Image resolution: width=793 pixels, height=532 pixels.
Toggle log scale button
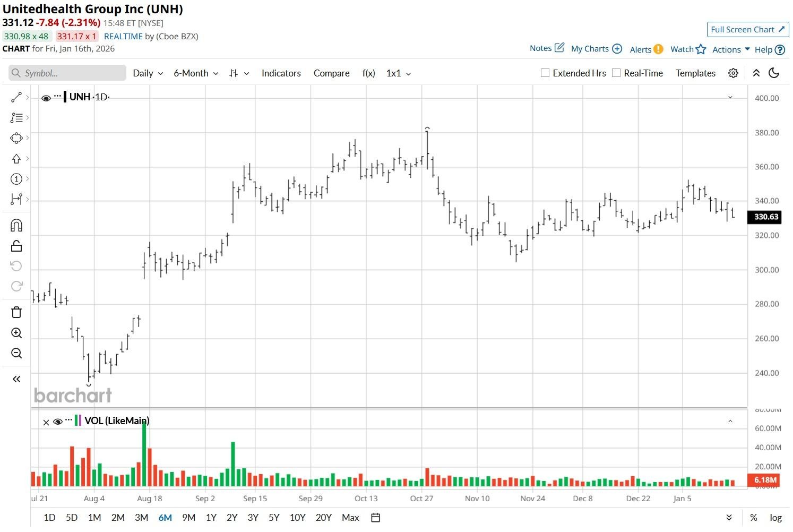point(776,518)
